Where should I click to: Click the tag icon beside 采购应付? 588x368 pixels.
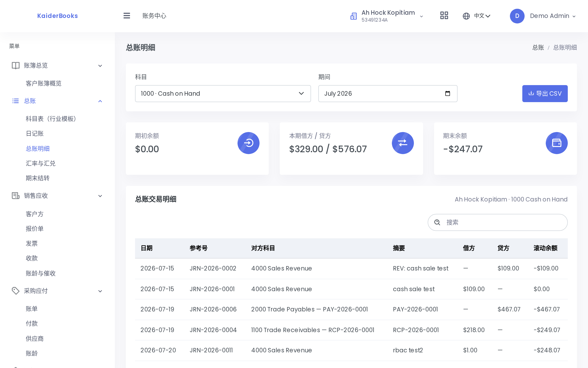coord(16,290)
